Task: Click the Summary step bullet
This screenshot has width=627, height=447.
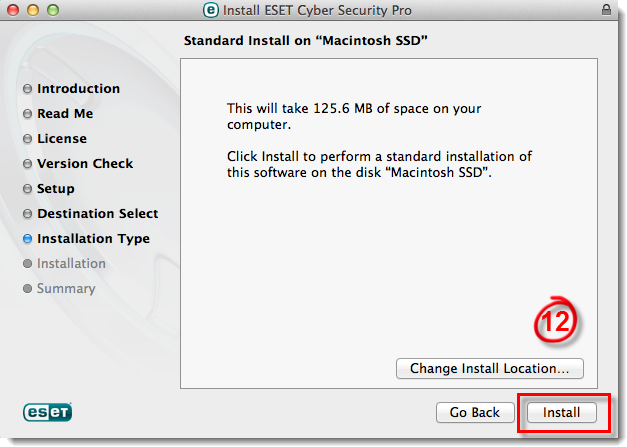Action: 27,289
